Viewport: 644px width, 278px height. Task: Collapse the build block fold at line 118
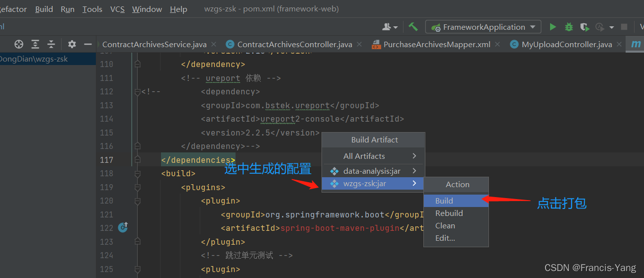[x=138, y=173]
